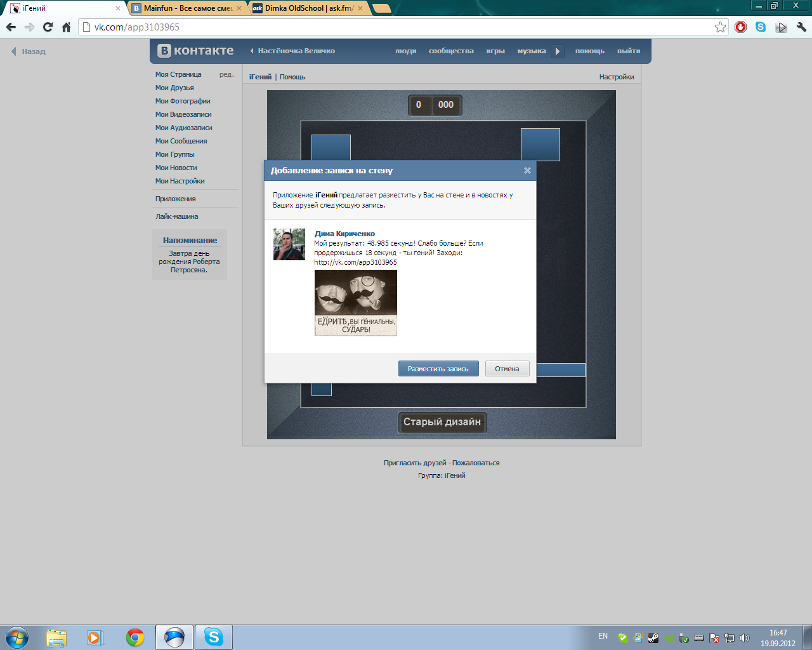Image resolution: width=812 pixels, height=650 pixels.
Task: Click Дима Кириченко avatar photo
Action: (x=289, y=244)
